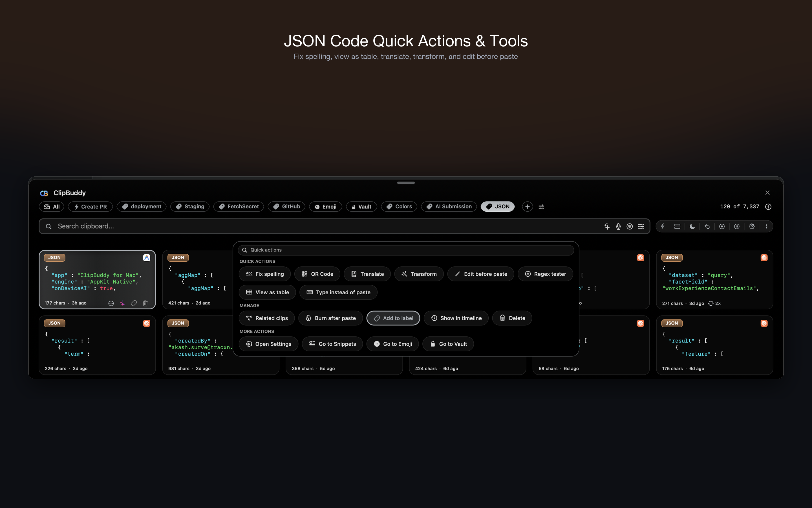
Task: Click orange app icon on 271 chars clip
Action: (764, 258)
